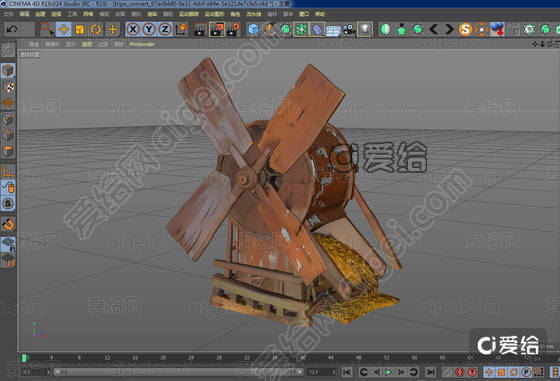The height and width of the screenshot is (381, 560).
Task: Play the animation forwards
Action: click(389, 372)
